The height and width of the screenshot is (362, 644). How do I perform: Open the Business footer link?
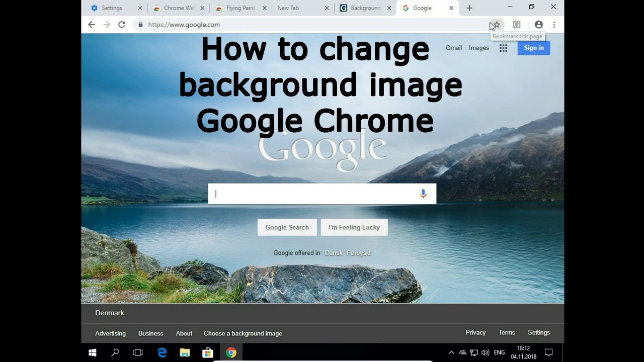[x=151, y=333]
